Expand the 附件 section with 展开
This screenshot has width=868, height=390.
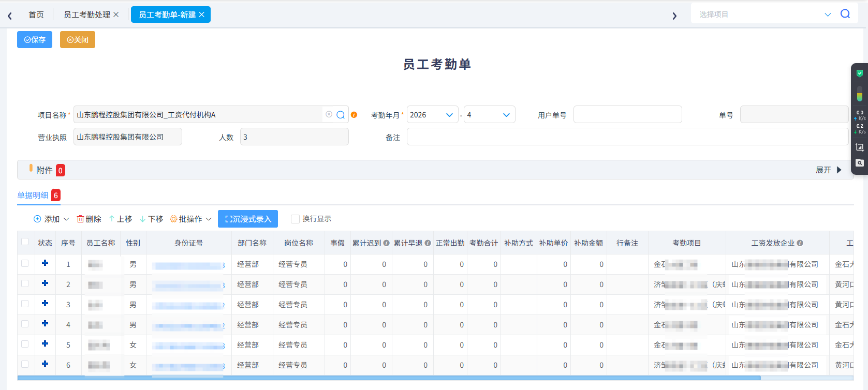(829, 170)
